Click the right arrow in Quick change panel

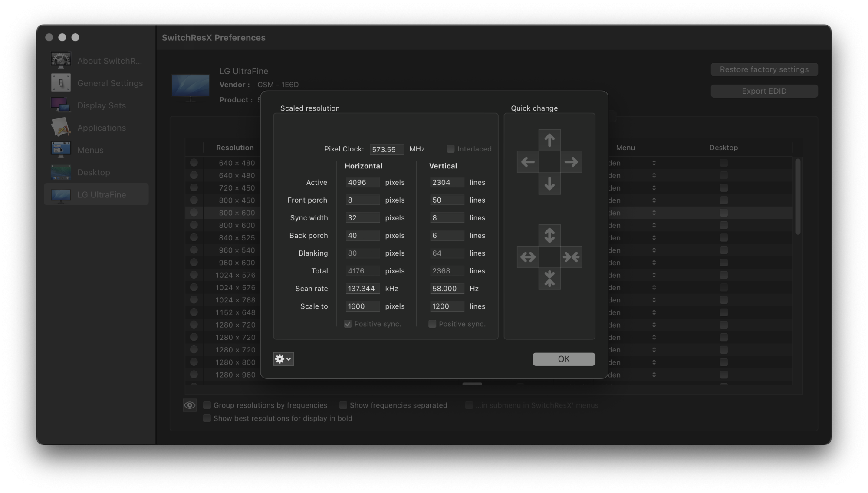(571, 161)
